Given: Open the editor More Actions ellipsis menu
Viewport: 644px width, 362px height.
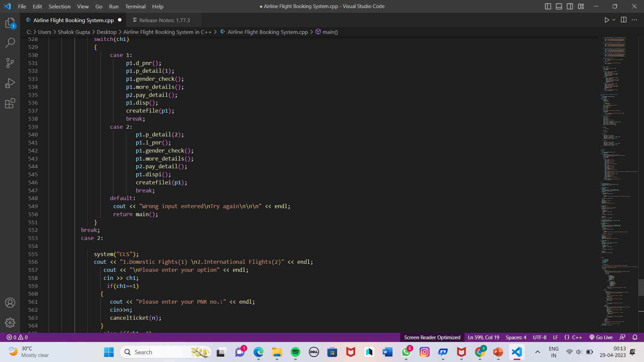Looking at the screenshot, I should (x=634, y=20).
